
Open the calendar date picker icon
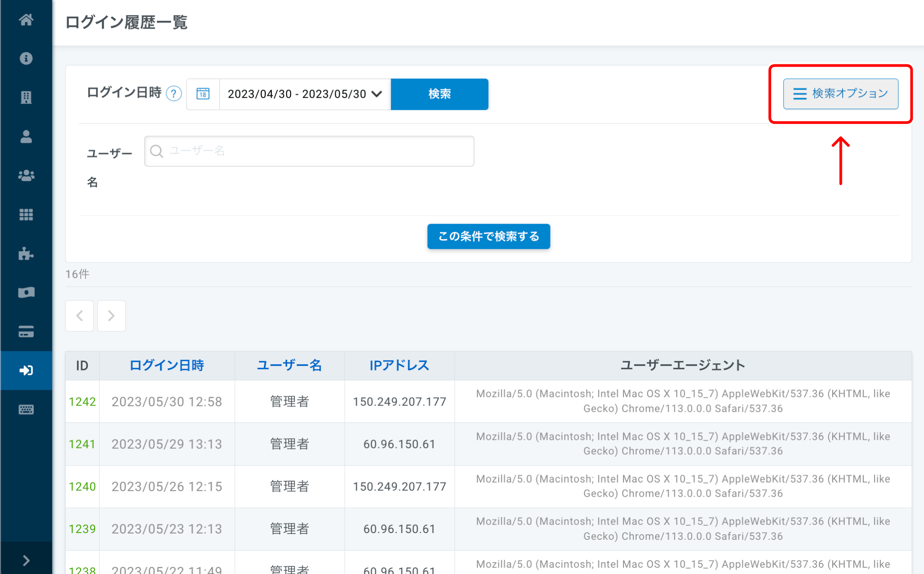[x=203, y=94]
